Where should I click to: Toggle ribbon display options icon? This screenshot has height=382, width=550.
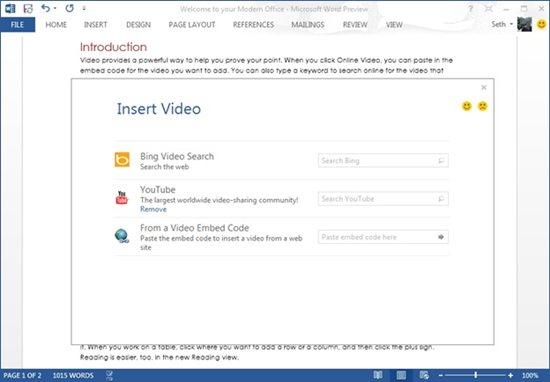(x=488, y=9)
